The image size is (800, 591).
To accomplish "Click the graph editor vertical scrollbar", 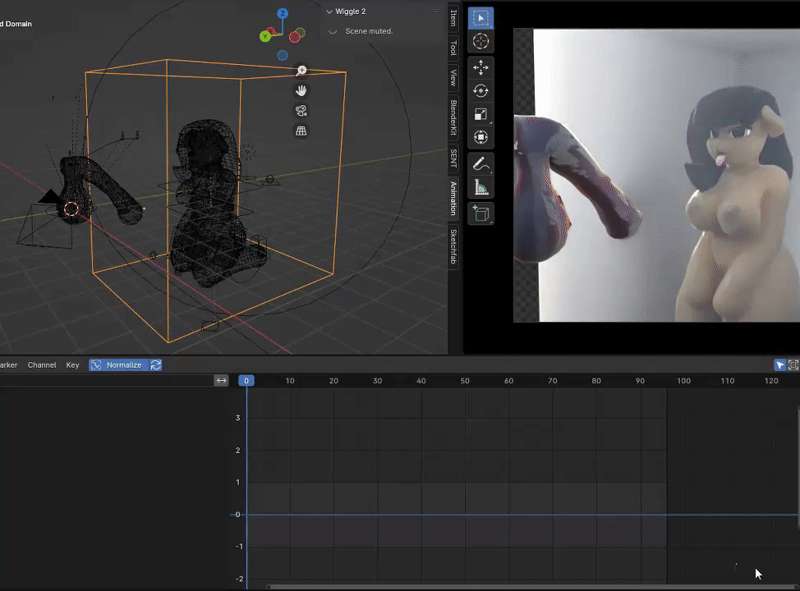I will (x=798, y=467).
